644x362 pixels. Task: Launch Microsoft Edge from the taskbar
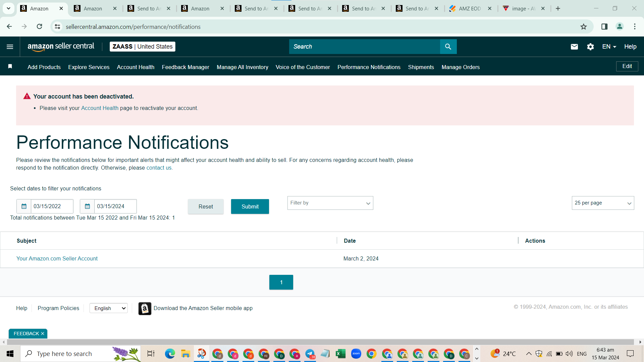170,354
